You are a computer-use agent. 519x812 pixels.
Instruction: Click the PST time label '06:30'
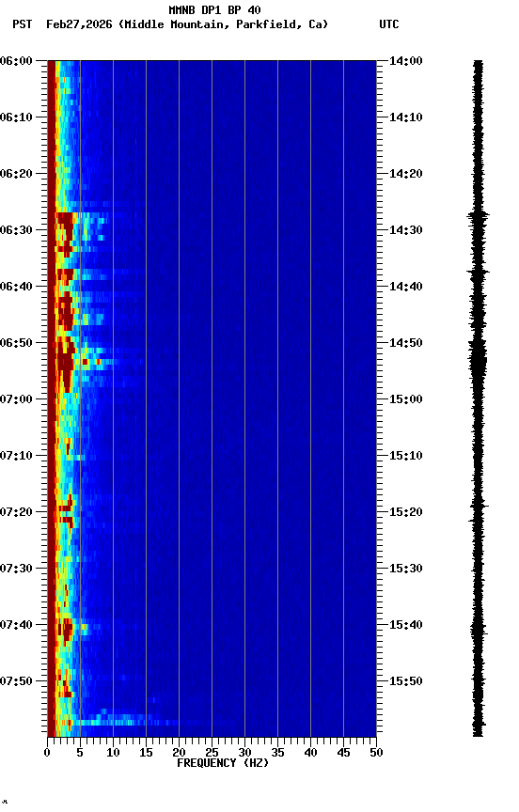click(16, 230)
